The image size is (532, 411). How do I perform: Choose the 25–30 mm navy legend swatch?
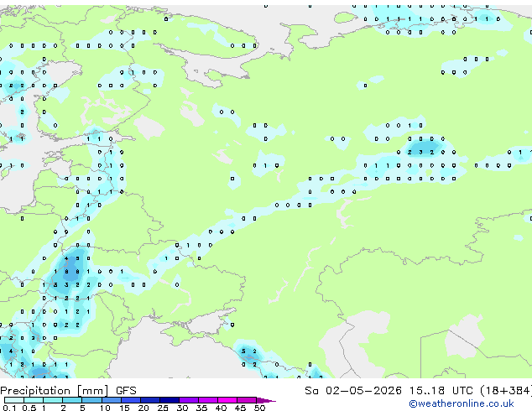click(x=169, y=400)
